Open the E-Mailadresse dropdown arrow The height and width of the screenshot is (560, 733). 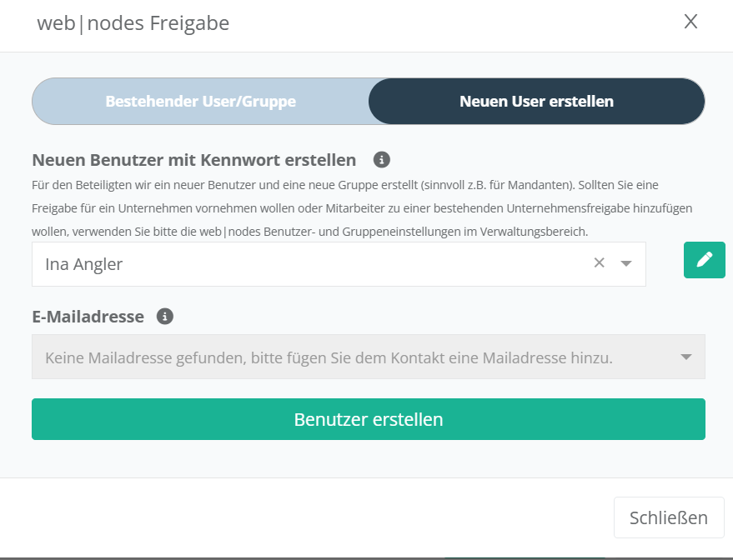coord(685,357)
